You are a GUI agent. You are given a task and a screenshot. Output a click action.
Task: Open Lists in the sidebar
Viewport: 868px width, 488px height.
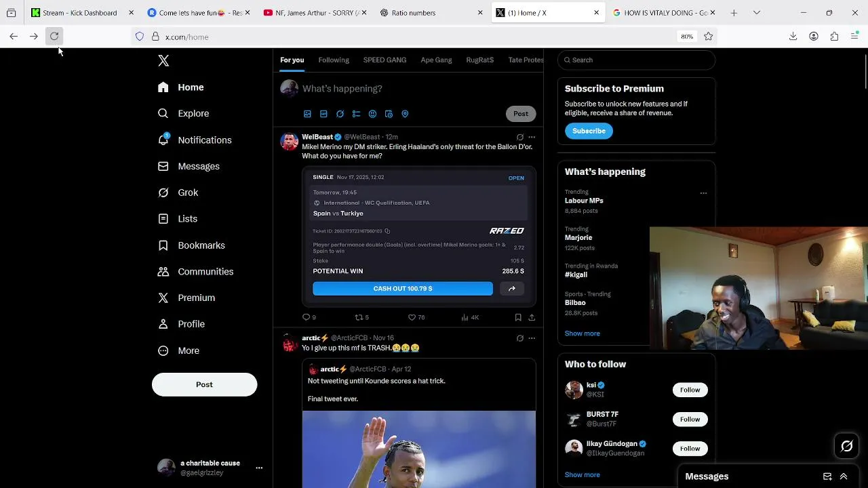[178, 219]
